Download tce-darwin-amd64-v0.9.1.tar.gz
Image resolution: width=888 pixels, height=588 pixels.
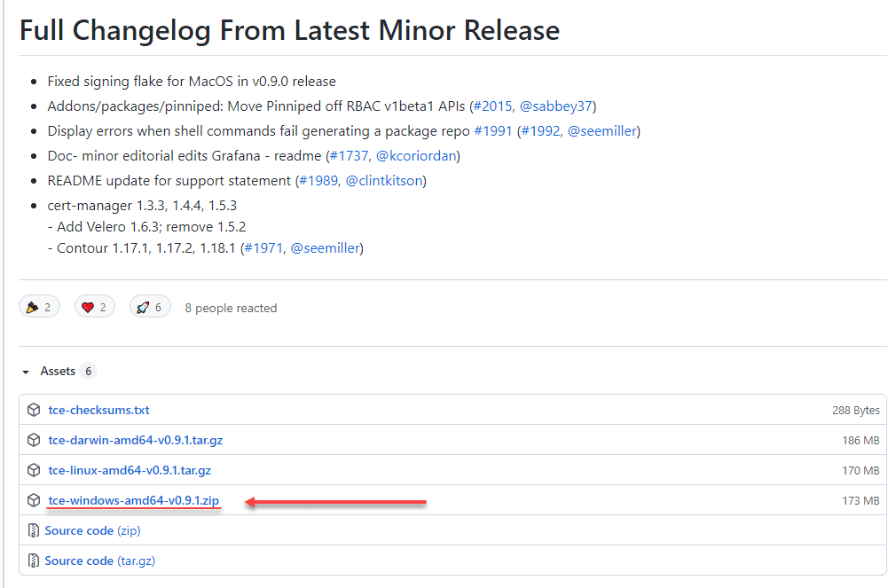pyautogui.click(x=135, y=440)
